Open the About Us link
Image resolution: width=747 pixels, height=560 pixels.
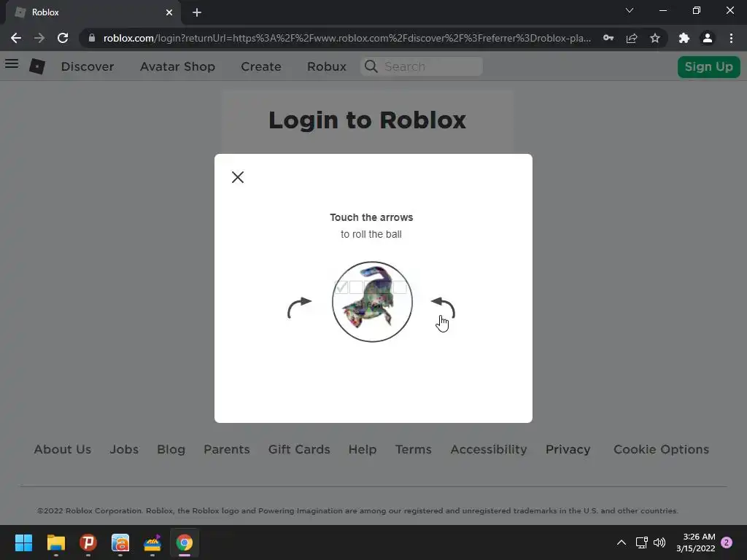point(63,449)
